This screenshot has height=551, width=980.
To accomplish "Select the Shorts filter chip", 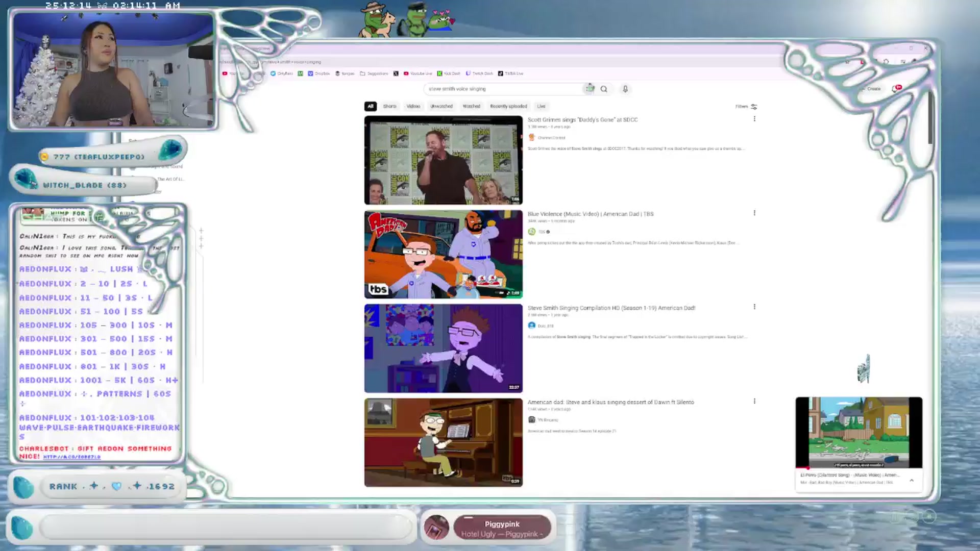I will [390, 106].
